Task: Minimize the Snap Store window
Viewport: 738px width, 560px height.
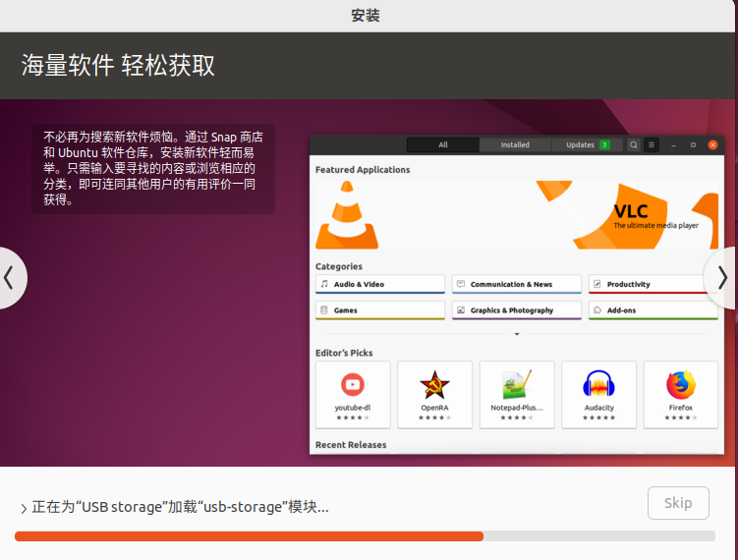Action: [673, 145]
